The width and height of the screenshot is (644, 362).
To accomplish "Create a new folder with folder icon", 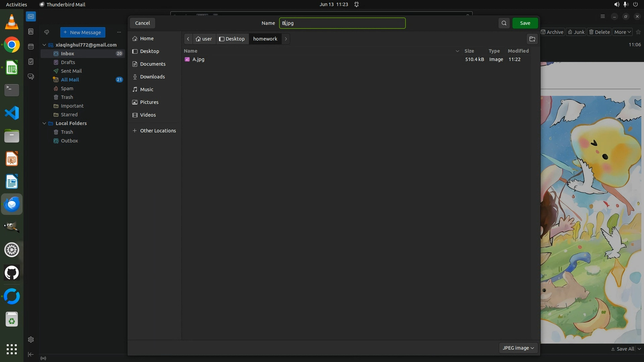I will click(532, 39).
